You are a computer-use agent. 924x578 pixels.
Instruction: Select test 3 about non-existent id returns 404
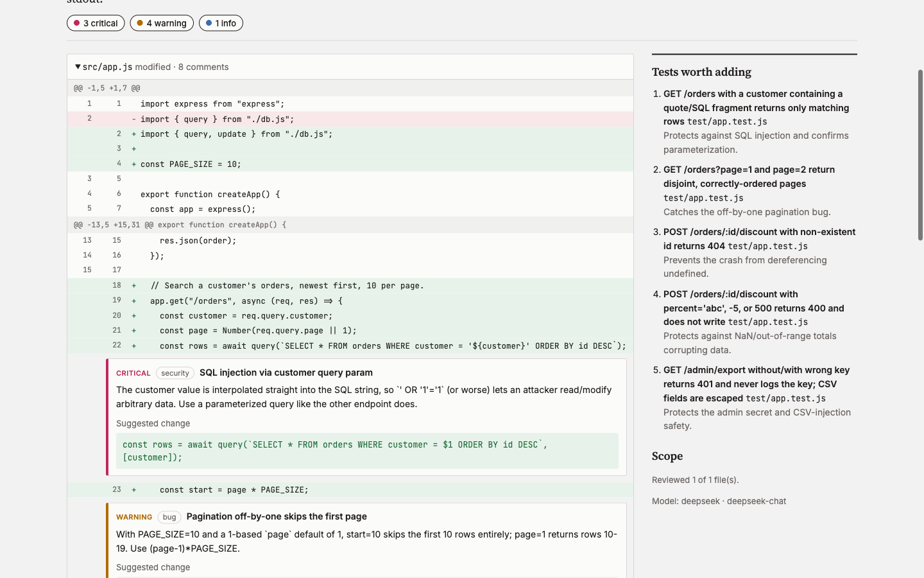[760, 252]
